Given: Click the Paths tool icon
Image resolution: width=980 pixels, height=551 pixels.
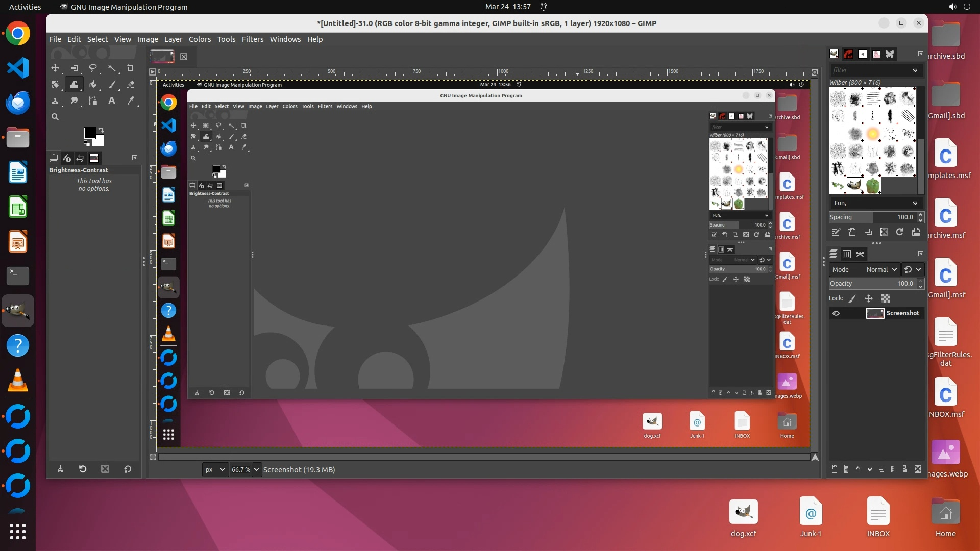Looking at the screenshot, I should pos(93,101).
